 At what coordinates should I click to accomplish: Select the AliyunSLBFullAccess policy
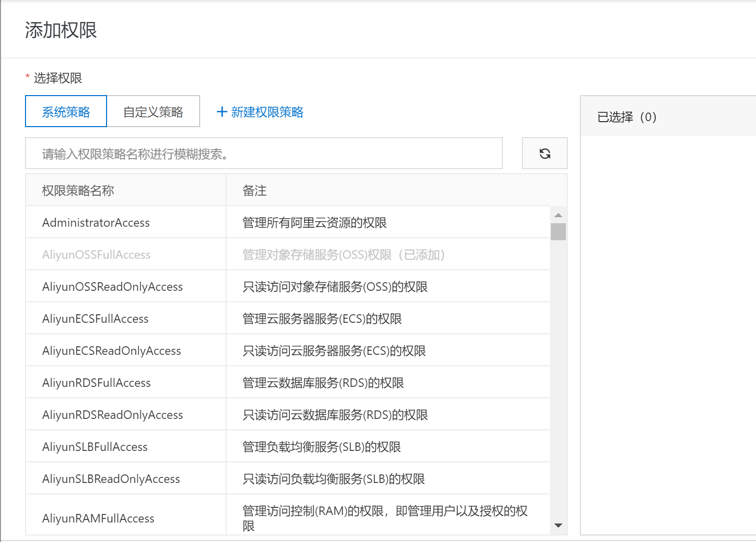click(95, 447)
